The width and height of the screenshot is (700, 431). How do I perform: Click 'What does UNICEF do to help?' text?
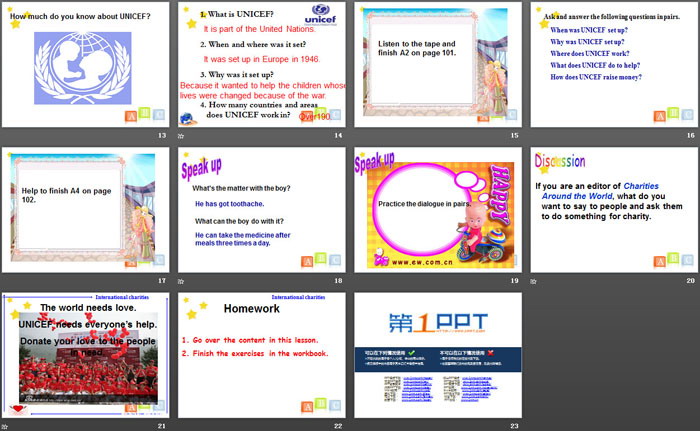point(595,65)
